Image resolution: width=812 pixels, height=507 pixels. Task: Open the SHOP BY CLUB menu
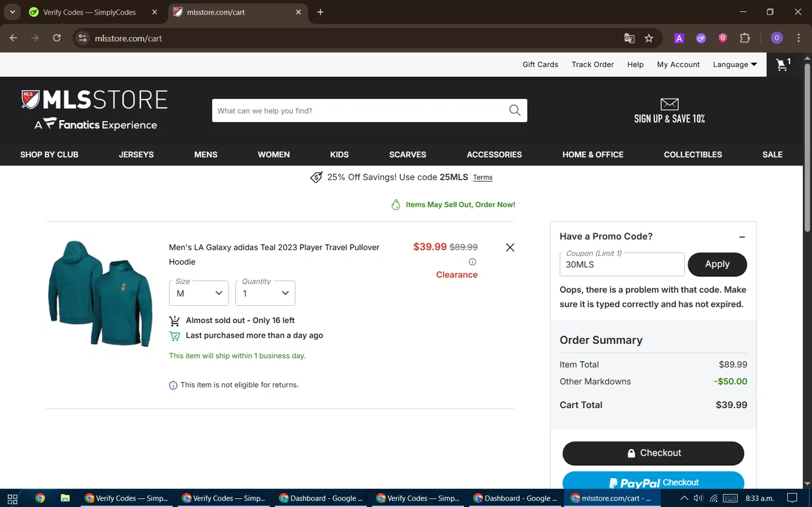(49, 155)
